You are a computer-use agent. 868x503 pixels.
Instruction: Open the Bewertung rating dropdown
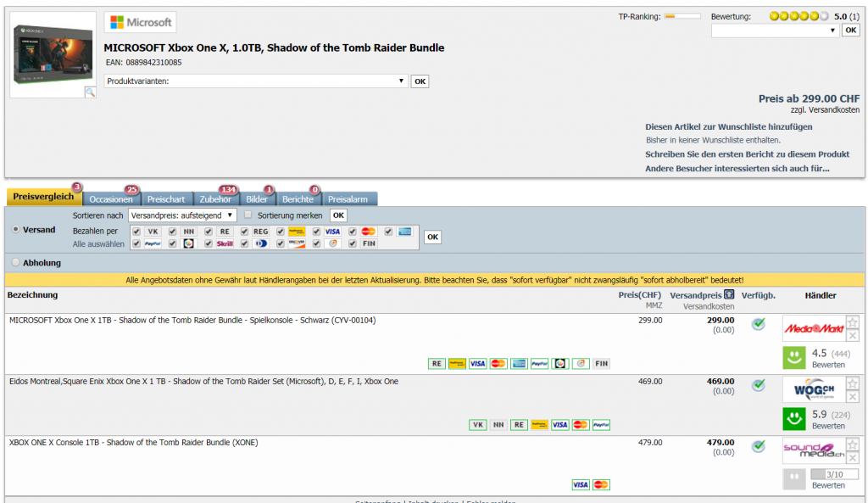(774, 31)
